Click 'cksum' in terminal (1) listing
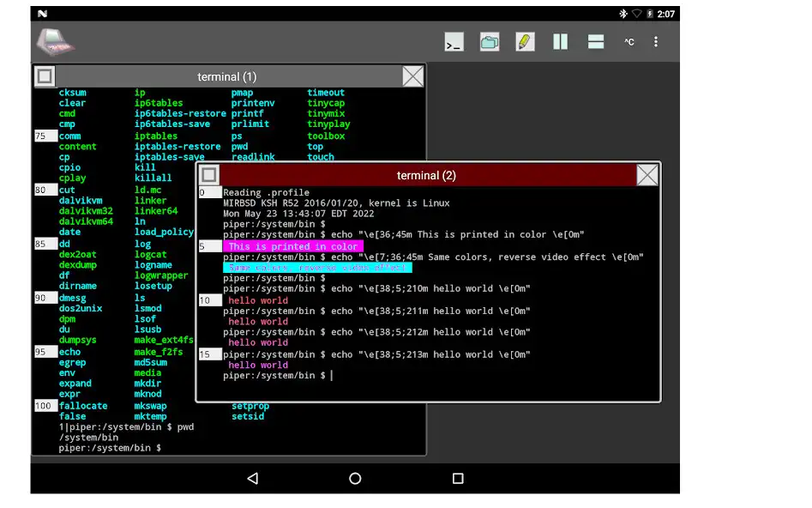The height and width of the screenshot is (508, 812). tap(73, 93)
